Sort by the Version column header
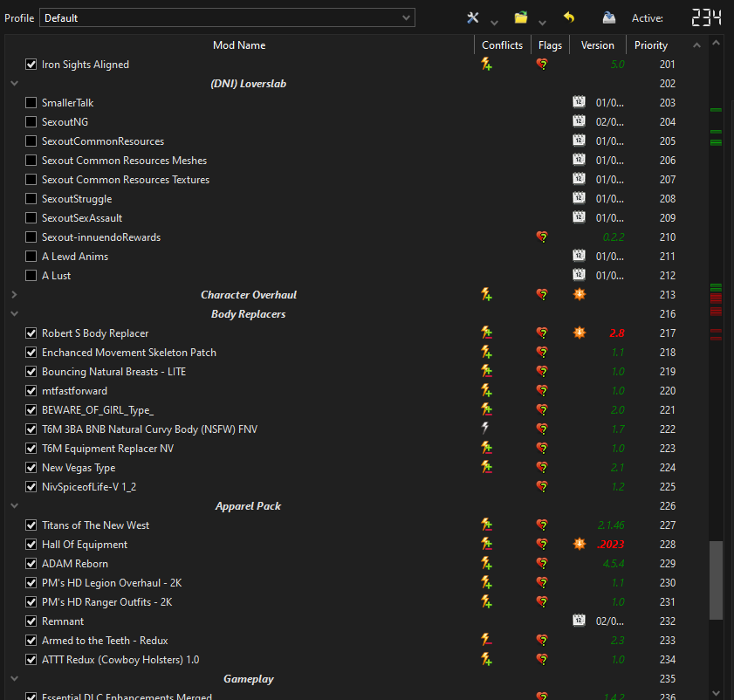Screen dimensions: 734x700 point(597,45)
